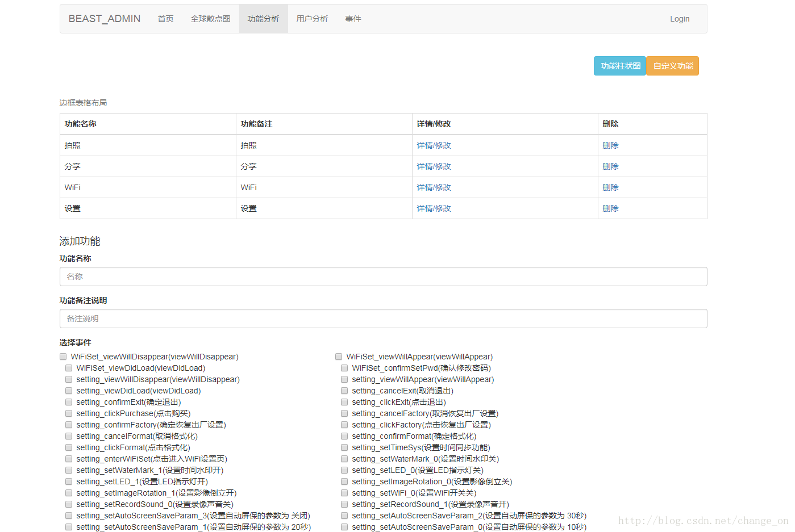Screen dimensions: 795x532
Task: Check setting_setWaterMark_0 checkbox
Action: click(344, 459)
